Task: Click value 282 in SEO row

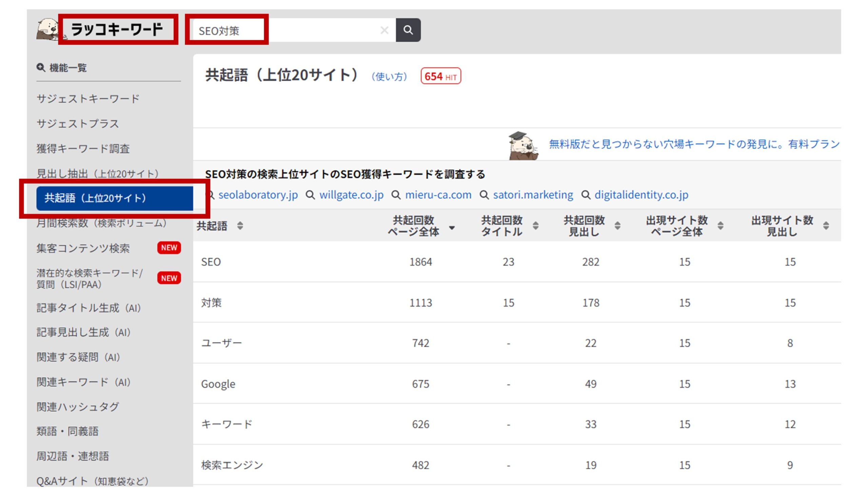Action: pyautogui.click(x=591, y=262)
